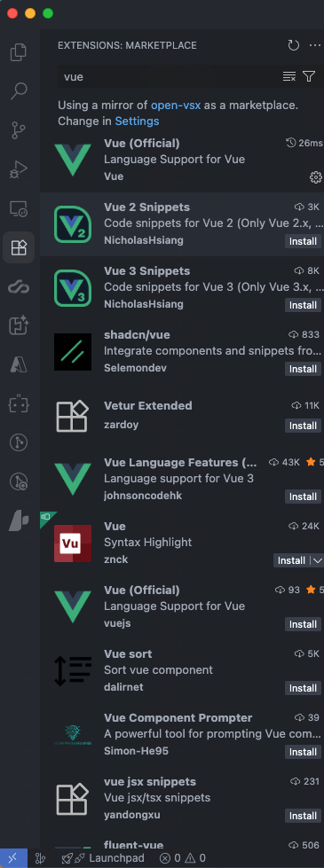324x868 pixels.
Task: Select the Vue sort extension entry
Action: coord(182,669)
